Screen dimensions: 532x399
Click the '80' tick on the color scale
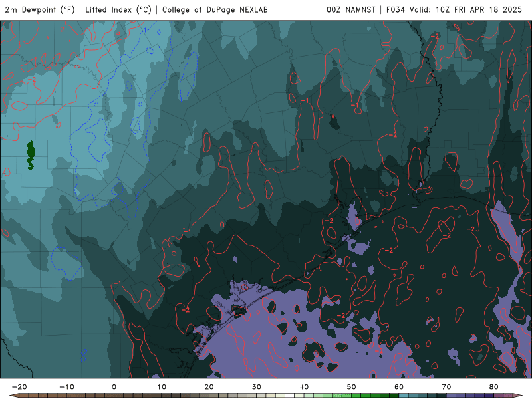pos(494,387)
